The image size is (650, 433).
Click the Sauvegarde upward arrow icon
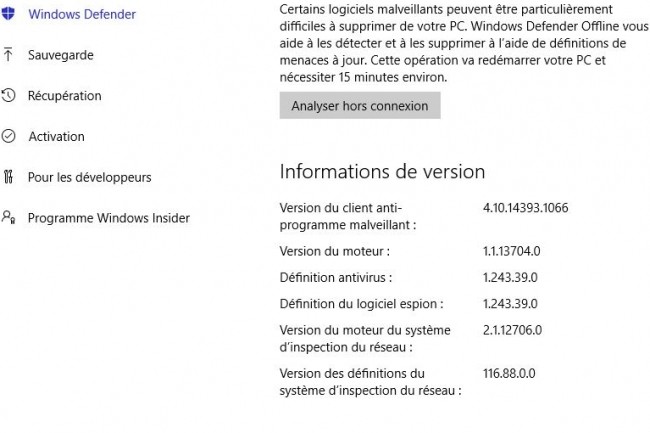pos(8,55)
